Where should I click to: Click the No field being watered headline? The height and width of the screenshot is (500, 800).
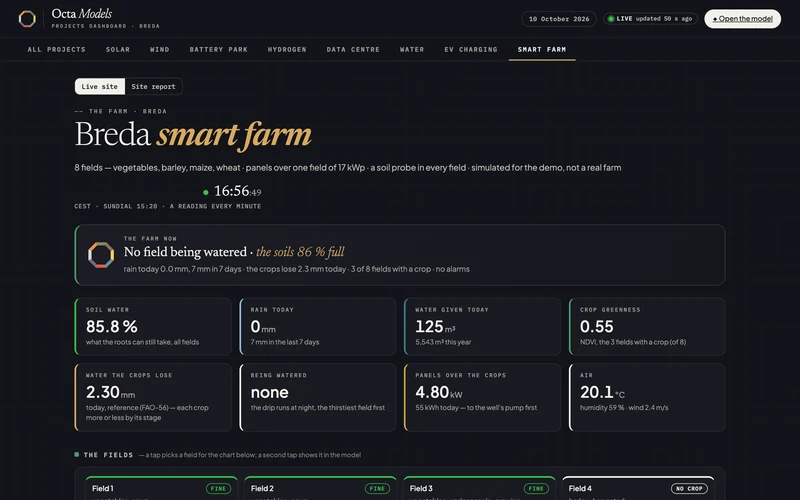(x=185, y=252)
